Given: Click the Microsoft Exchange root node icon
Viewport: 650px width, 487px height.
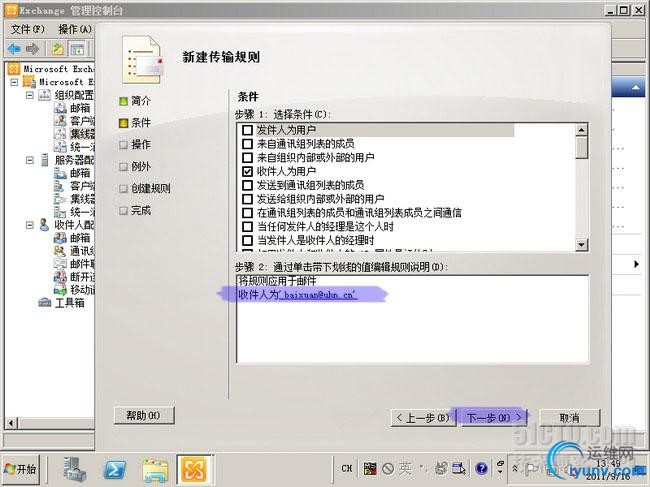Looking at the screenshot, I should [x=14, y=69].
